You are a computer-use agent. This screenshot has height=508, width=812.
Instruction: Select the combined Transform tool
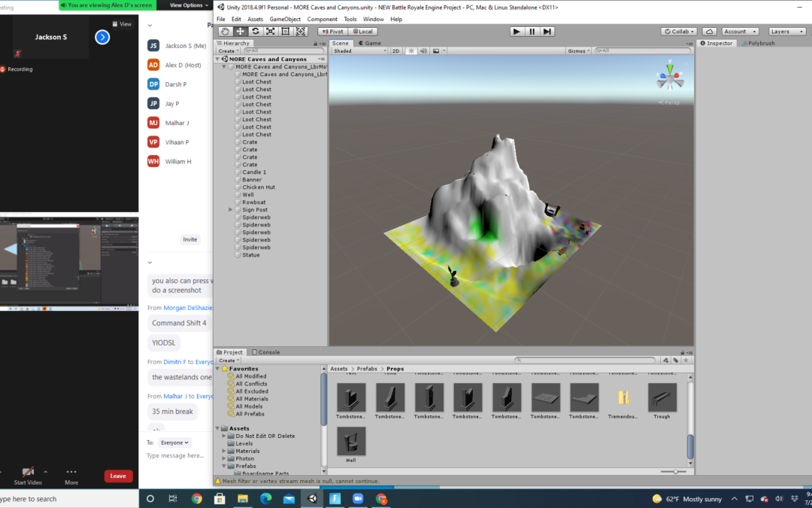pyautogui.click(x=301, y=32)
